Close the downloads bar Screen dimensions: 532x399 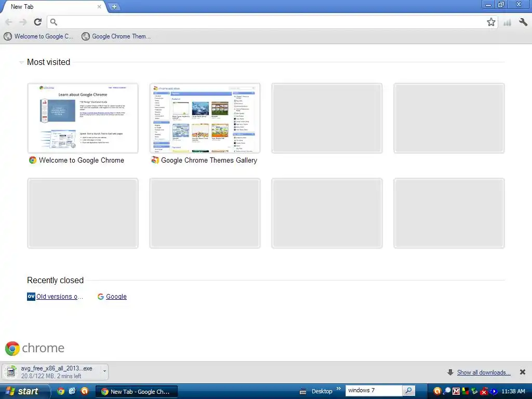(523, 372)
